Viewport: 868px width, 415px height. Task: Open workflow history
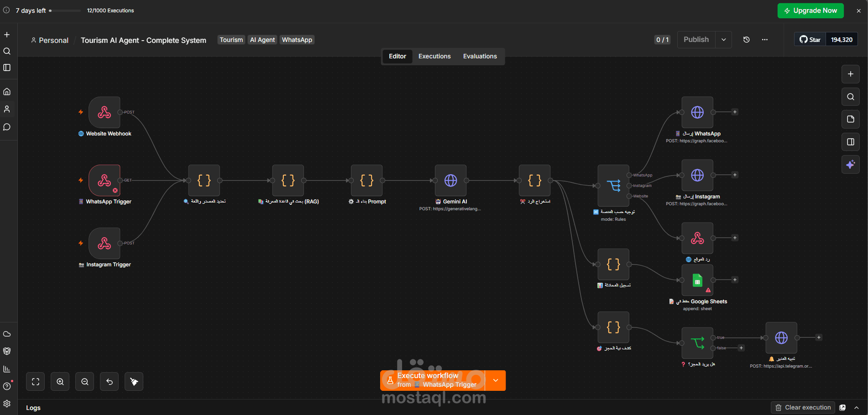pos(747,40)
